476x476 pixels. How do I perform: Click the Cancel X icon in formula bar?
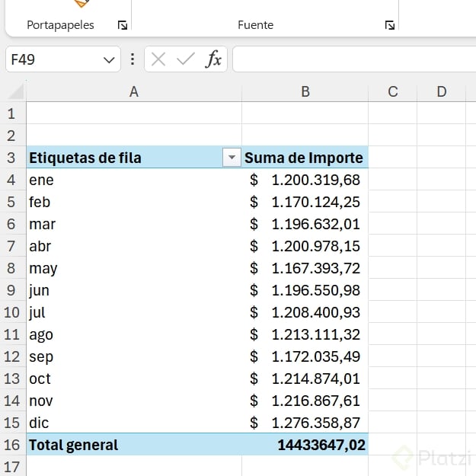coord(158,59)
